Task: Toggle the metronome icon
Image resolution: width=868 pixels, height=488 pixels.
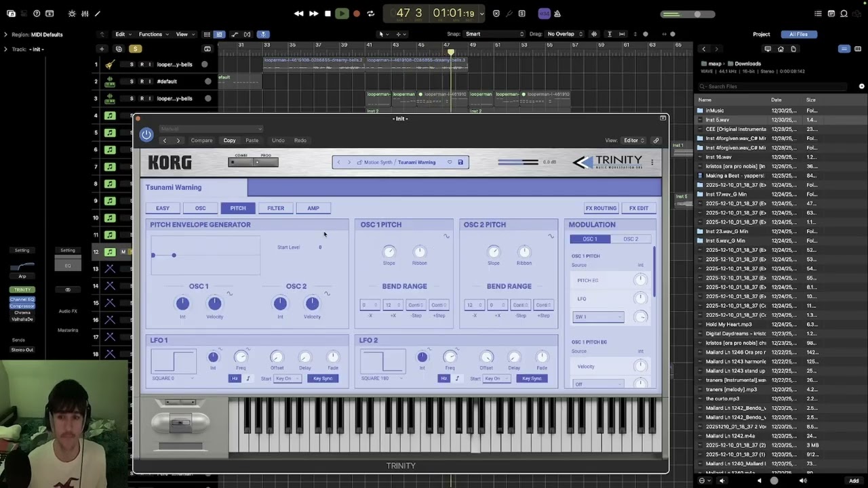Action: click(557, 14)
